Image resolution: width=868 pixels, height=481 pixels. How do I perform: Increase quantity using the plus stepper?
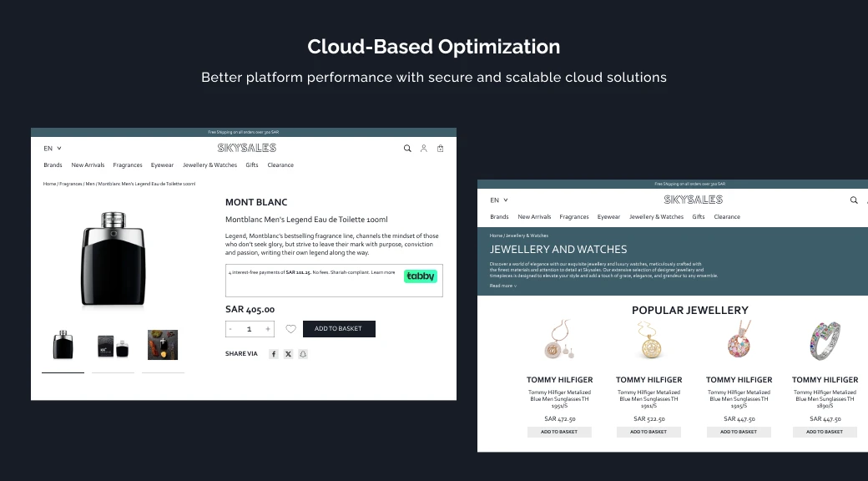[x=268, y=329]
